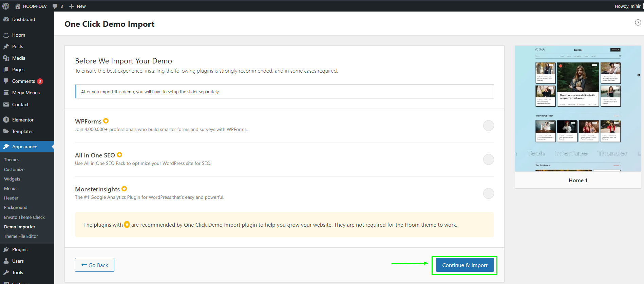Click the Continue & Import button
This screenshot has width=644, height=284.
[465, 265]
